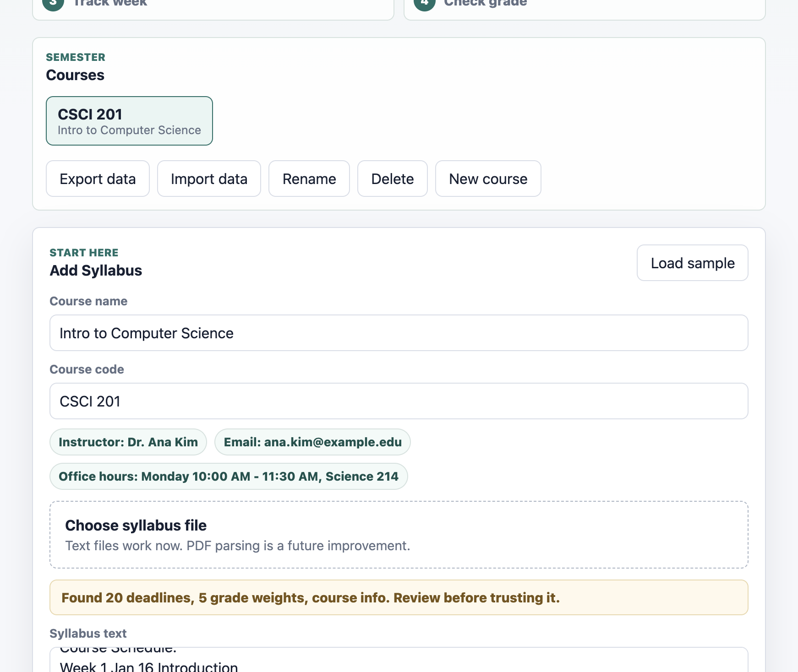Load sample syllabus
The image size is (798, 672).
click(x=693, y=263)
